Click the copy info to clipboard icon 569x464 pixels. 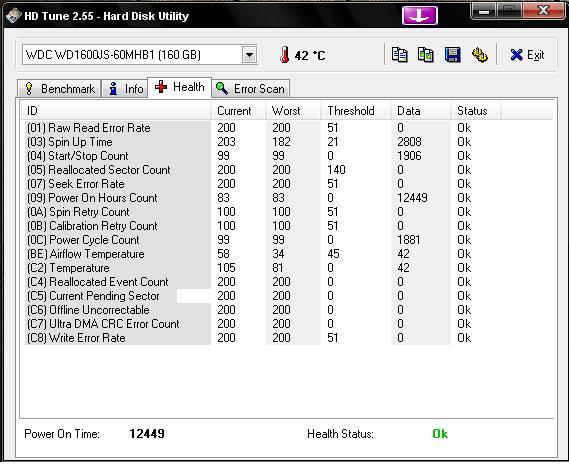[x=400, y=55]
